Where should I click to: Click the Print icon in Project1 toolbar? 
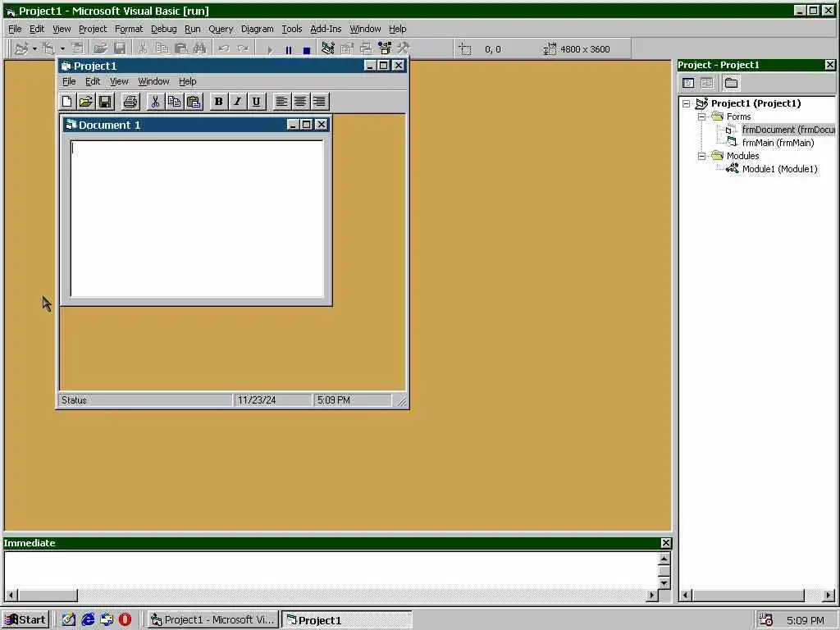[130, 101]
